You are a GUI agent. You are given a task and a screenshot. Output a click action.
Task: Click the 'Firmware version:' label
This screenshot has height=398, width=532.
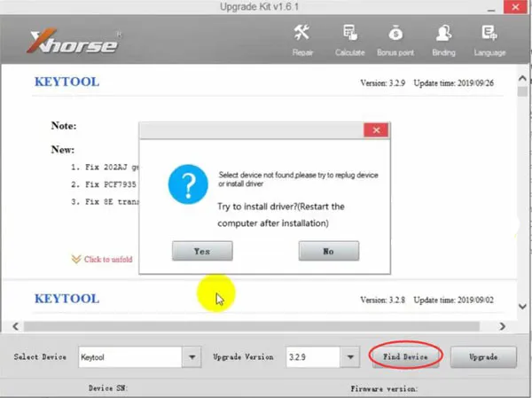pos(385,389)
